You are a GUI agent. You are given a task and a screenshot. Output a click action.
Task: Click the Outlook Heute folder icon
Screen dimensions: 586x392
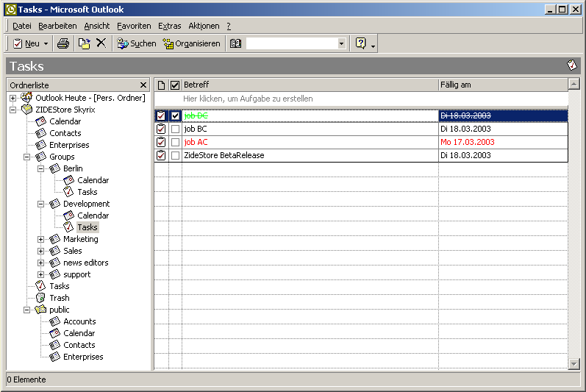(26, 98)
